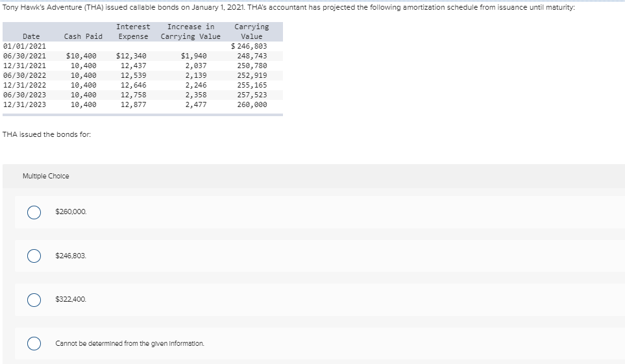The width and height of the screenshot is (625, 364).
Task: Click the Interest Expense column header
Action: tap(133, 32)
